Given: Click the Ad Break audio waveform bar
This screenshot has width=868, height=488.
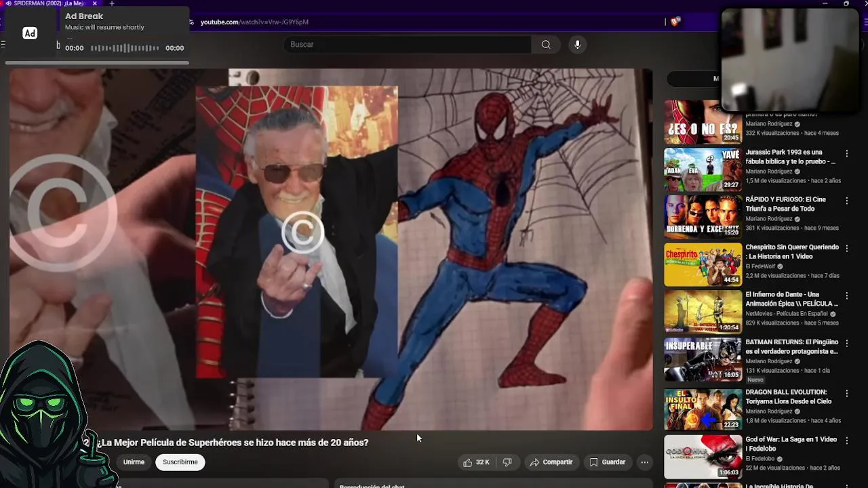Looking at the screenshot, I should point(125,48).
